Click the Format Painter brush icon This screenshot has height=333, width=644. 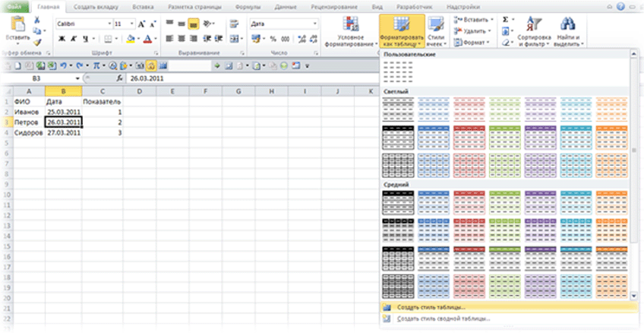[37, 42]
